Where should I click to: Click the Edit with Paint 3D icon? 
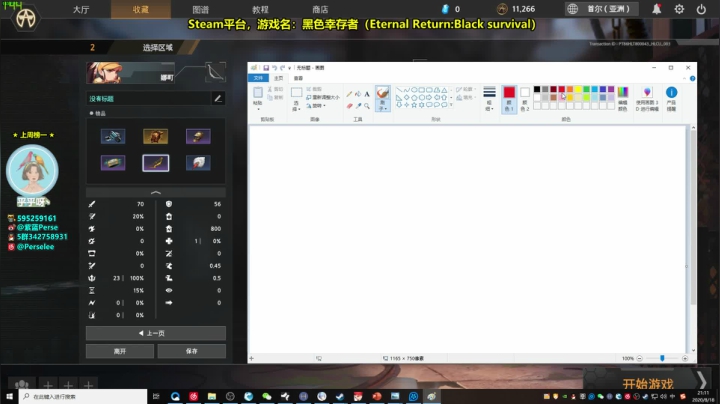coord(647,92)
